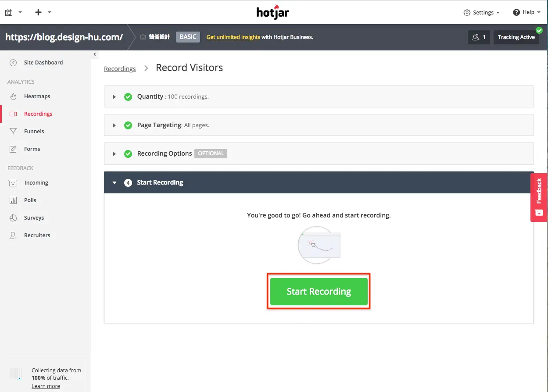Click the Surveys pie chart icon

pyautogui.click(x=13, y=218)
